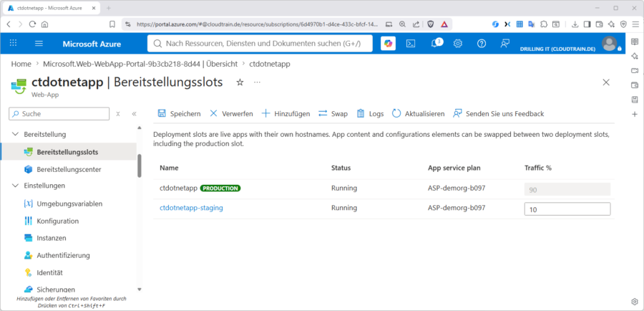Select Bereitstellungsslots in the sidebar
Screen dimensions: 644x311
[x=68, y=152]
